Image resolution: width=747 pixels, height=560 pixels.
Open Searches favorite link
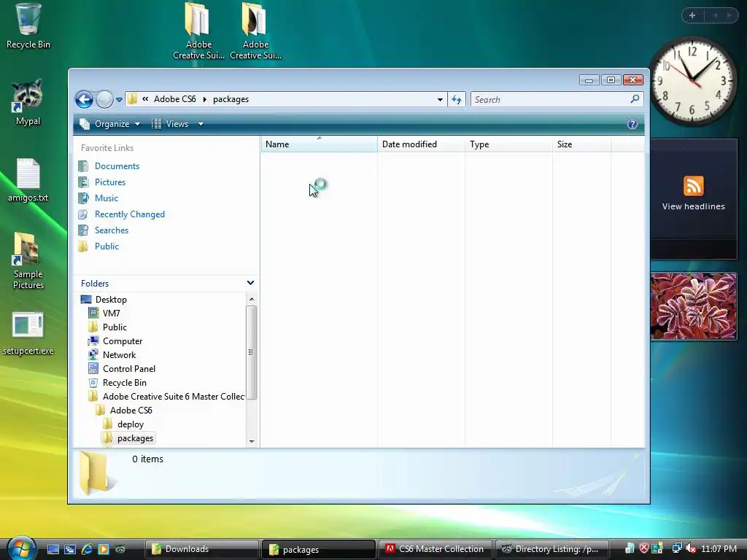(x=112, y=230)
